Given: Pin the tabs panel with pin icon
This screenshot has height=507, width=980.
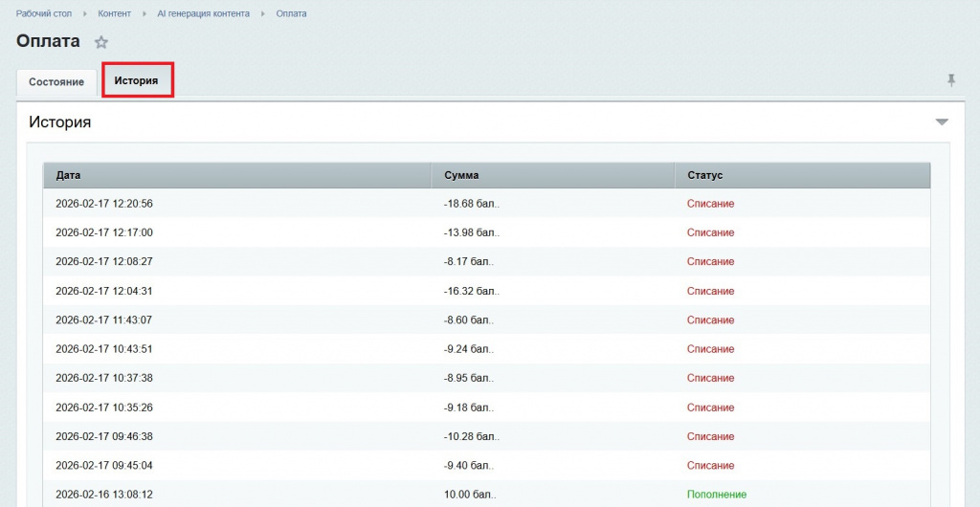Looking at the screenshot, I should click(x=951, y=80).
